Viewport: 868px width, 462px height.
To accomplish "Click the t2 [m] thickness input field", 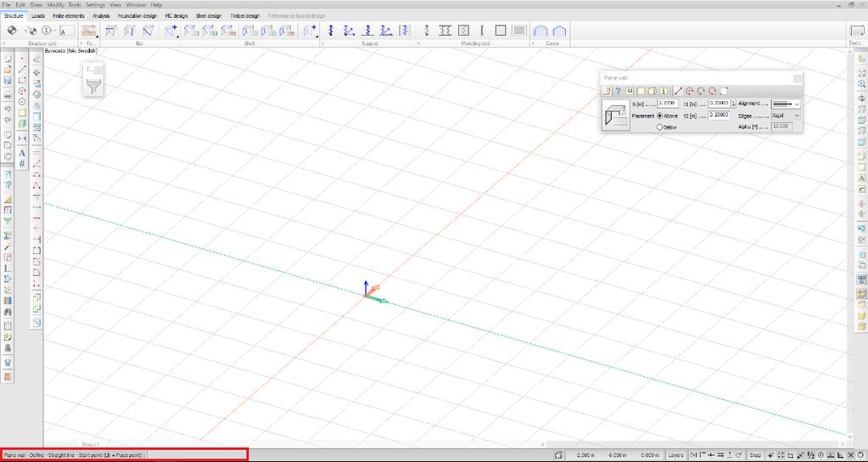I will click(719, 115).
